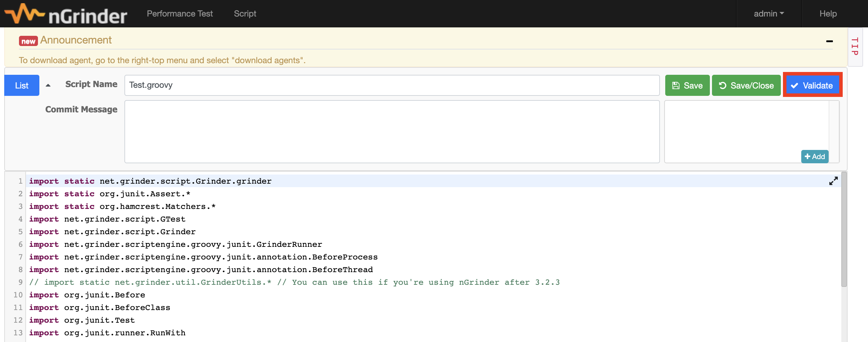Click line 12 org.junit.Test import
Screen dimensions: 868x342
click(x=82, y=320)
